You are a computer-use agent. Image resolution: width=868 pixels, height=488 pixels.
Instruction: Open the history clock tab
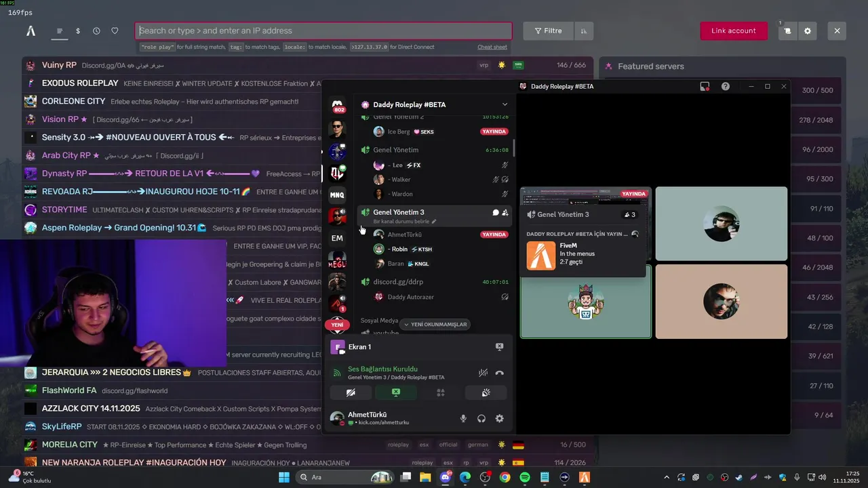[96, 30]
